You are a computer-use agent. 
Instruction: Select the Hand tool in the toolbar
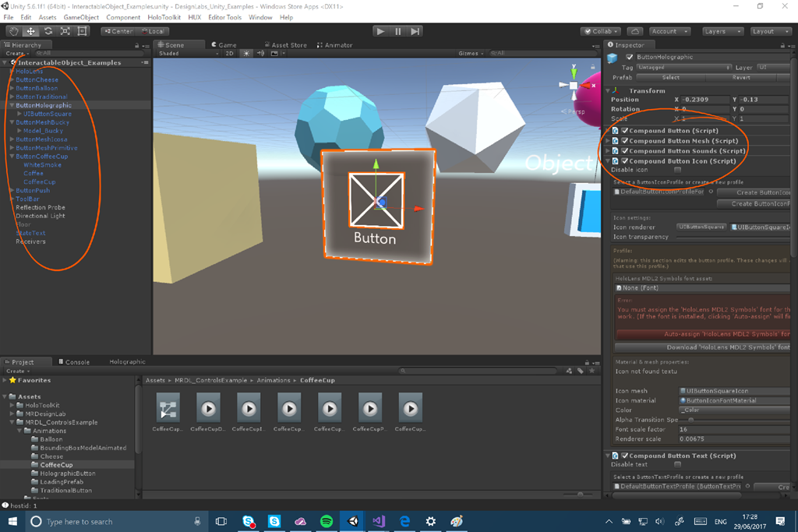[14, 31]
